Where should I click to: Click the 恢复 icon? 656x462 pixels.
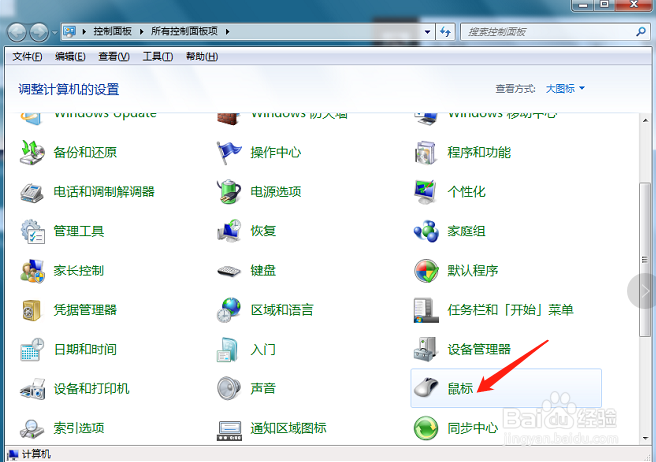[x=229, y=231]
